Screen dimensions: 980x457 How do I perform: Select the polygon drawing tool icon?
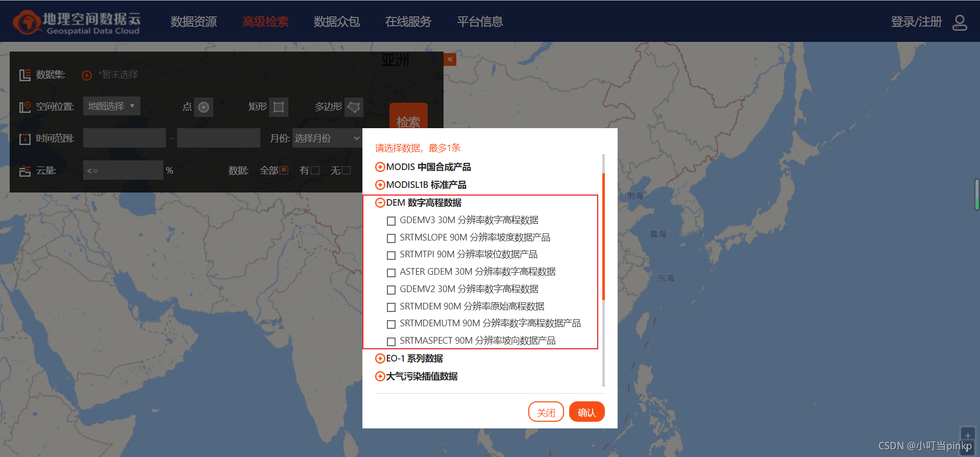pyautogui.click(x=354, y=107)
